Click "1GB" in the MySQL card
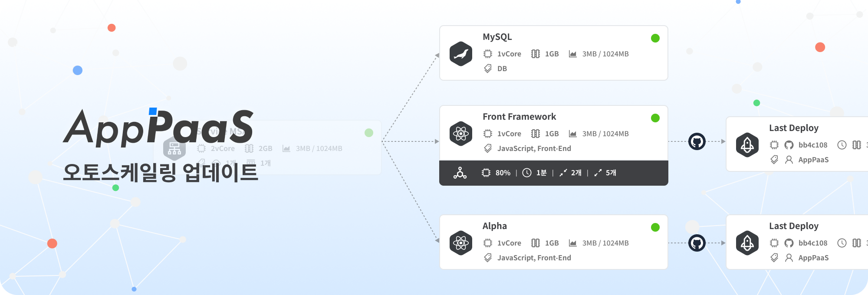The image size is (868, 295). click(x=552, y=54)
